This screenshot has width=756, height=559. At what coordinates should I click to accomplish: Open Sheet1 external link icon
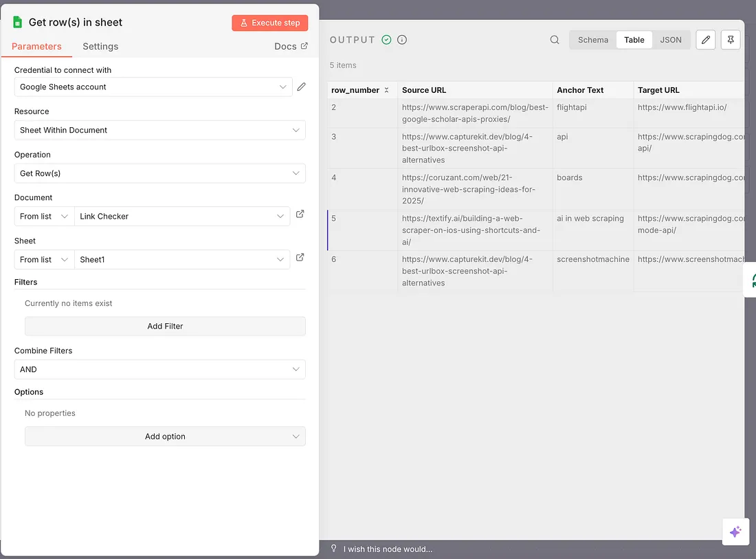pyautogui.click(x=300, y=258)
